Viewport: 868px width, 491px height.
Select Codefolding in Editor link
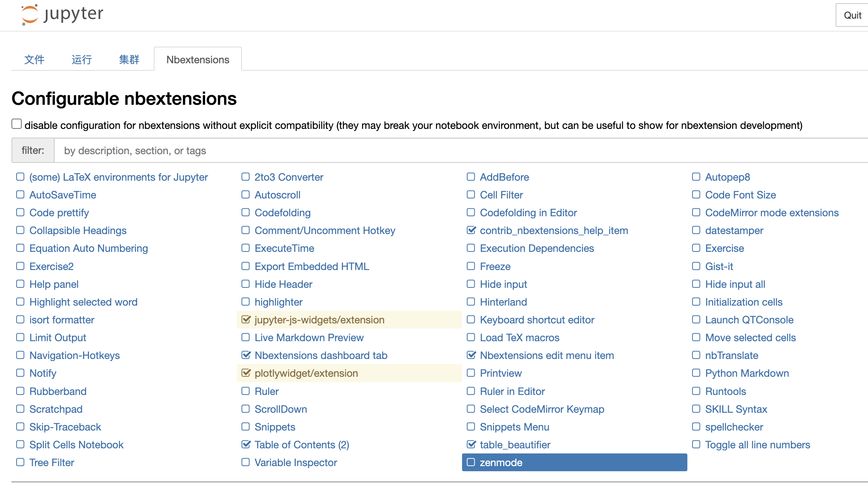pos(528,213)
